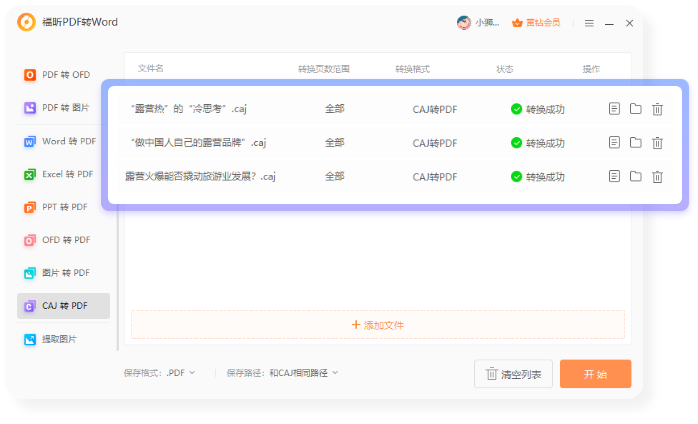Screen dimensions: 698x424
Task: Open converted file for first .caj row
Action: [614, 109]
